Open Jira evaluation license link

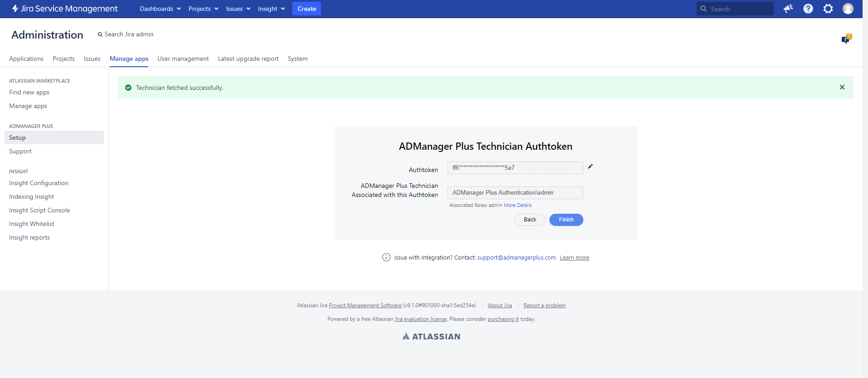(x=421, y=319)
